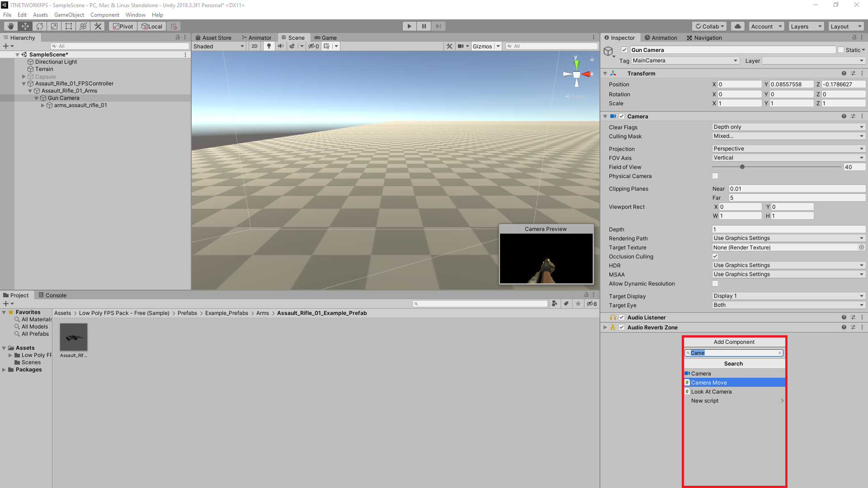The height and width of the screenshot is (488, 868).
Task: Select the Rotate tool
Action: pyautogui.click(x=39, y=26)
